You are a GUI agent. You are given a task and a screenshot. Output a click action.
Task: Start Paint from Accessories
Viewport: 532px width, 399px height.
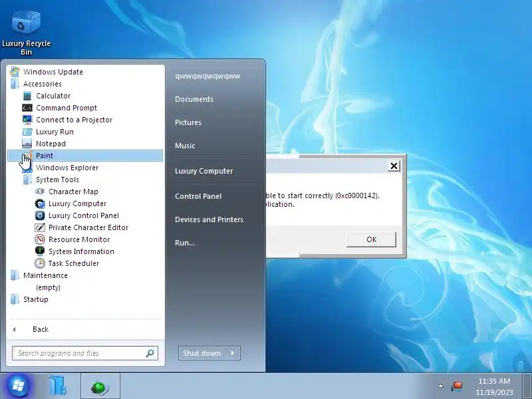click(85, 156)
